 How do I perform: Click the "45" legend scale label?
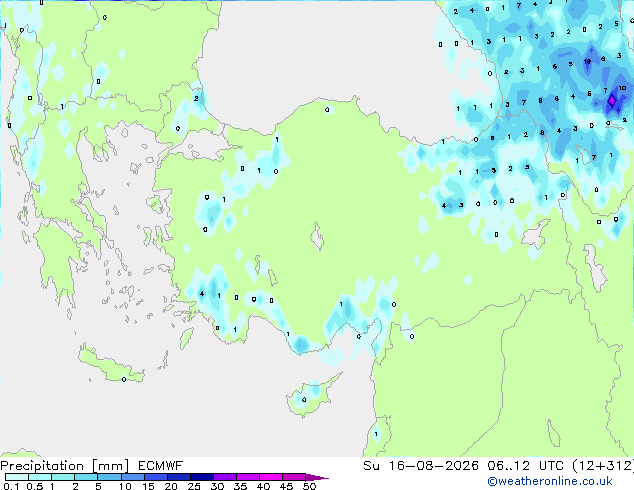[x=286, y=486]
